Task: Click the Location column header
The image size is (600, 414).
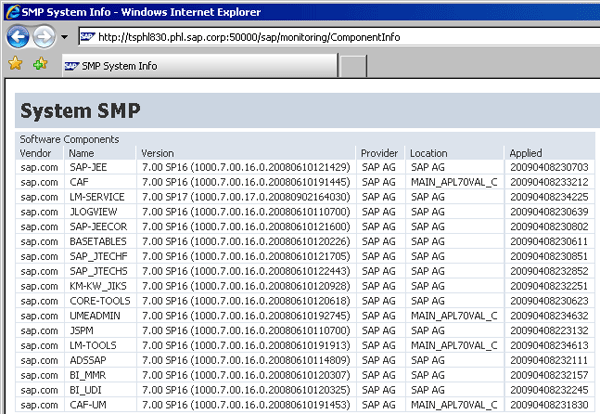Action: pyautogui.click(x=428, y=153)
